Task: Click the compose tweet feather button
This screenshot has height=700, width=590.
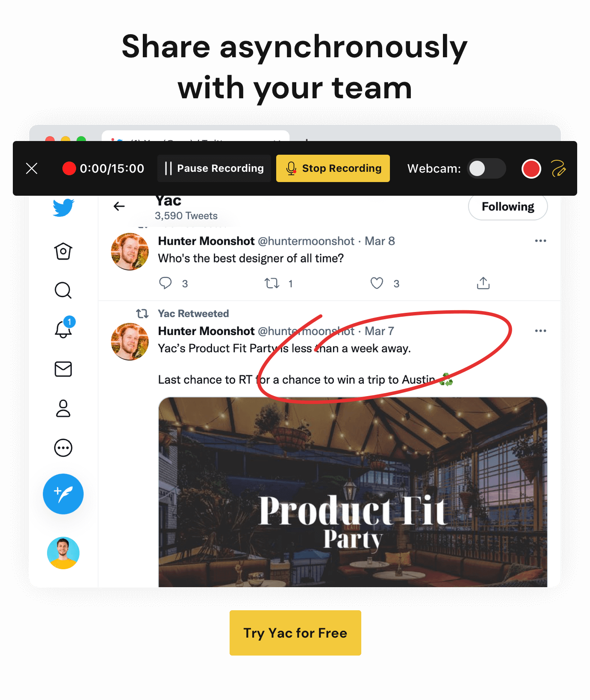Action: (63, 494)
